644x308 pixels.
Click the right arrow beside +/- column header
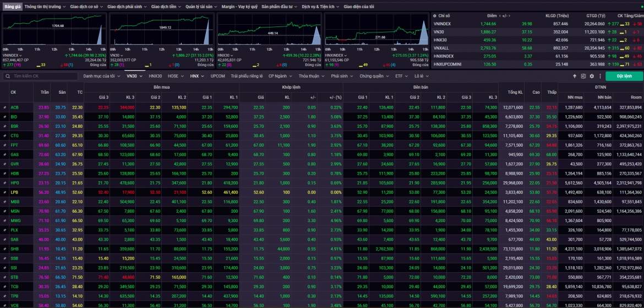point(509,15)
